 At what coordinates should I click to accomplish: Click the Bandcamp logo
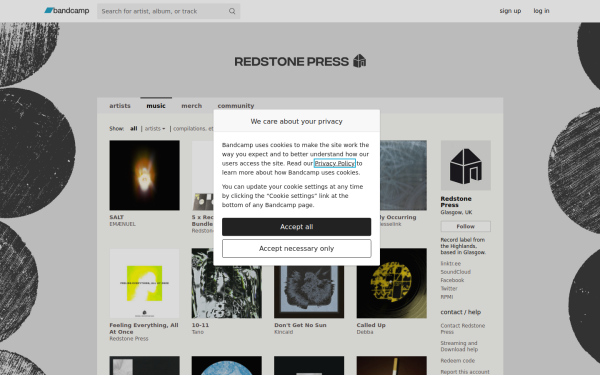[x=67, y=11]
